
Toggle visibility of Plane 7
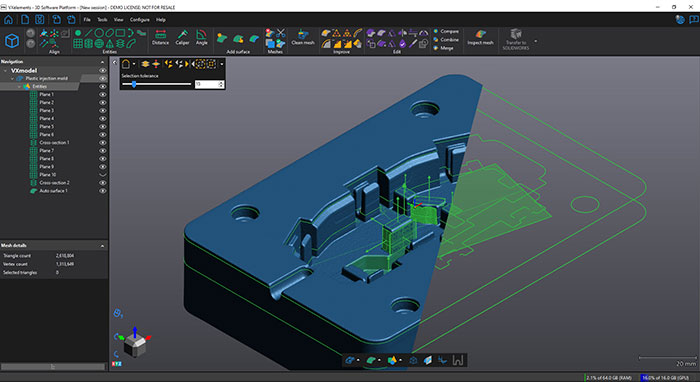point(103,151)
